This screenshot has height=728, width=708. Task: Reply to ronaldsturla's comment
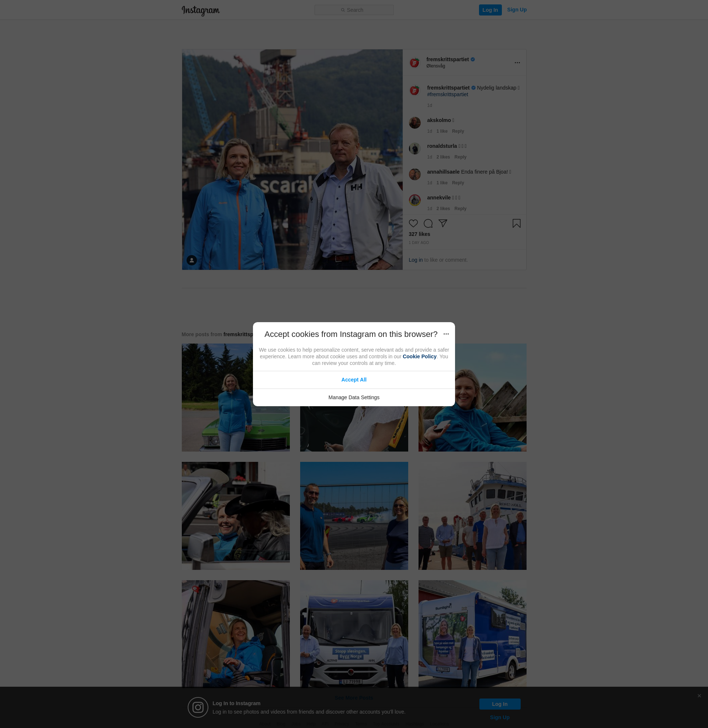(460, 157)
